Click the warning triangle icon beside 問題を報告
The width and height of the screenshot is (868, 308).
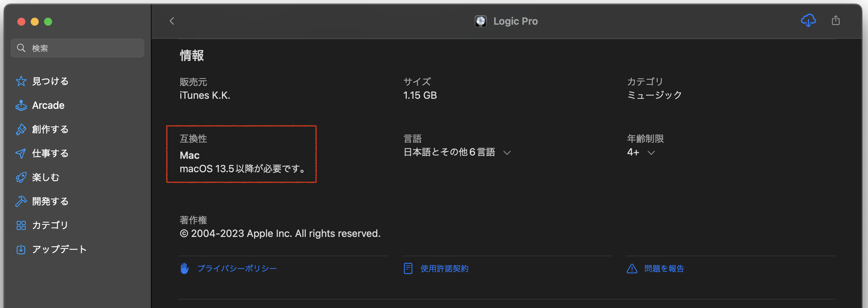(632, 269)
